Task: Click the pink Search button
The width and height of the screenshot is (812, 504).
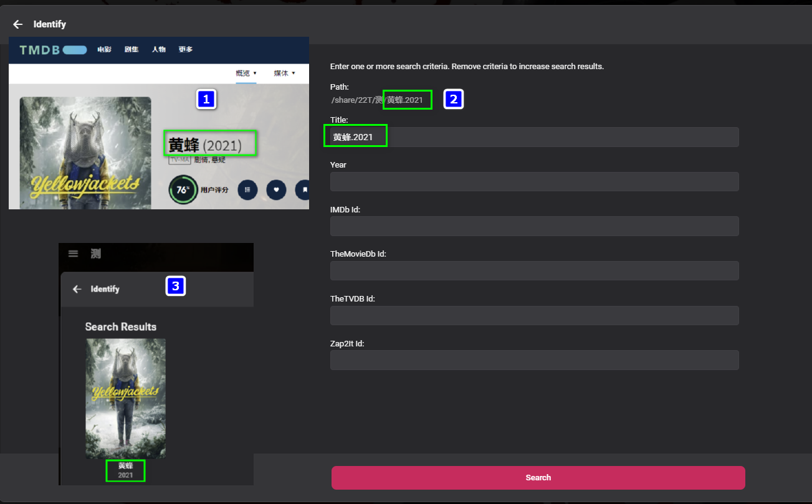Action: [538, 478]
